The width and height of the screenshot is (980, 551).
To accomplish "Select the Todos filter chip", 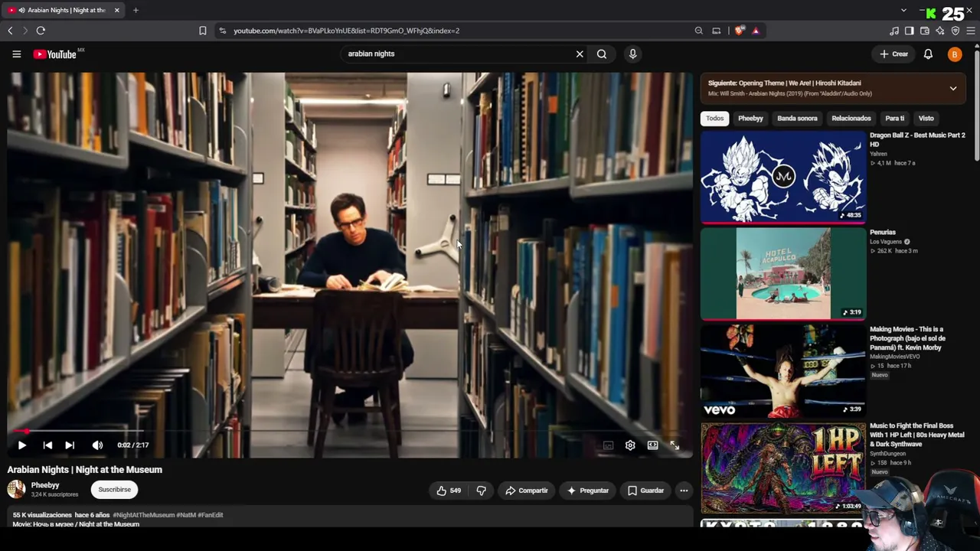I will pyautogui.click(x=715, y=119).
